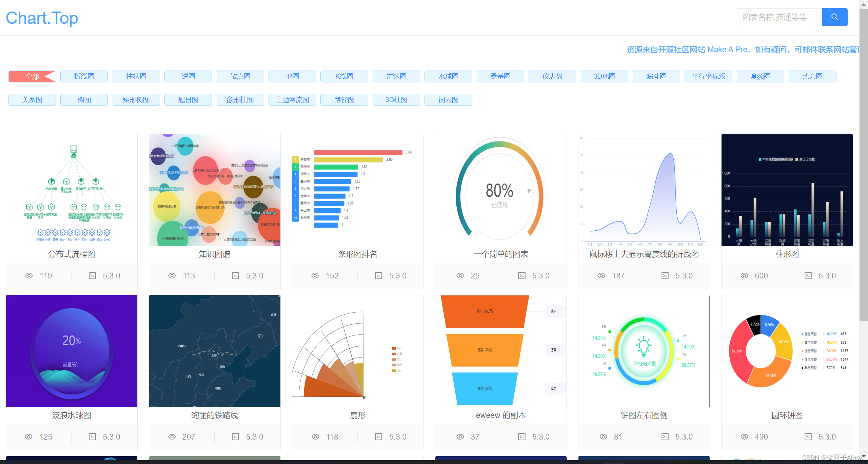
Task: Click the eye view-count icon under 分布式流程图
Action: point(29,276)
